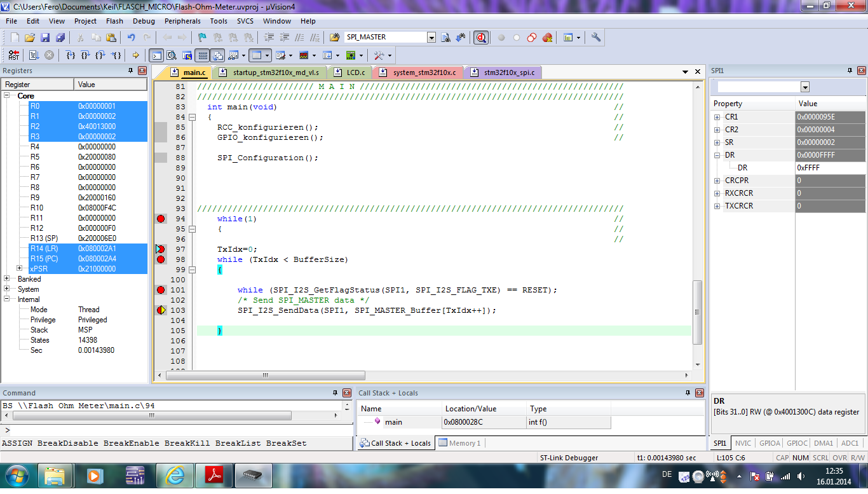Viewport: 868px width, 494px height.
Task: Toggle the breakpoint on line 94
Action: [x=161, y=219]
